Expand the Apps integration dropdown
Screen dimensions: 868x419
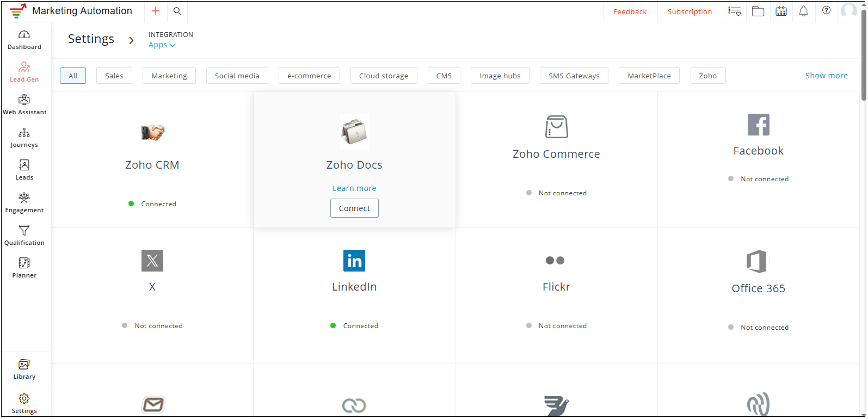[x=162, y=45]
